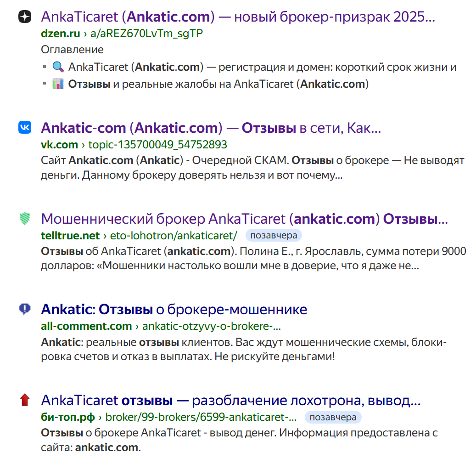Viewport: 476px width, 464px height.
Task: Click the magnifying glass emoji in the dzen table of contents
Action: [57, 67]
